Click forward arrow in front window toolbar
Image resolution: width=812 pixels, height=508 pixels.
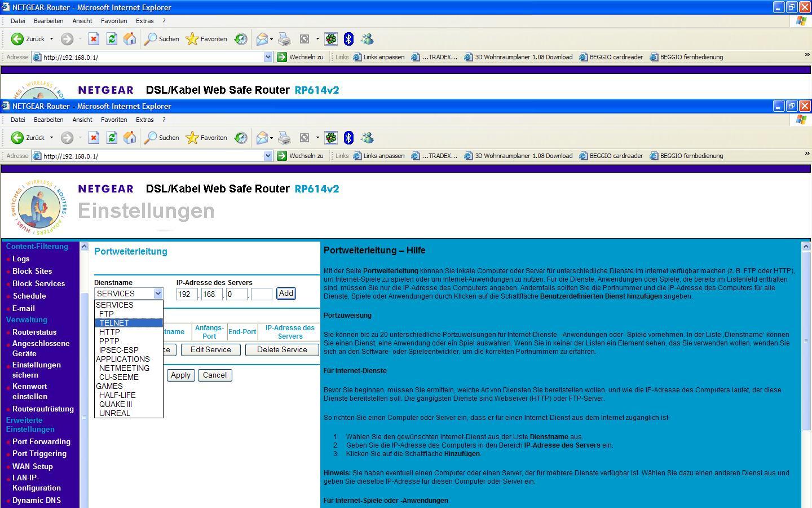pyautogui.click(x=67, y=138)
